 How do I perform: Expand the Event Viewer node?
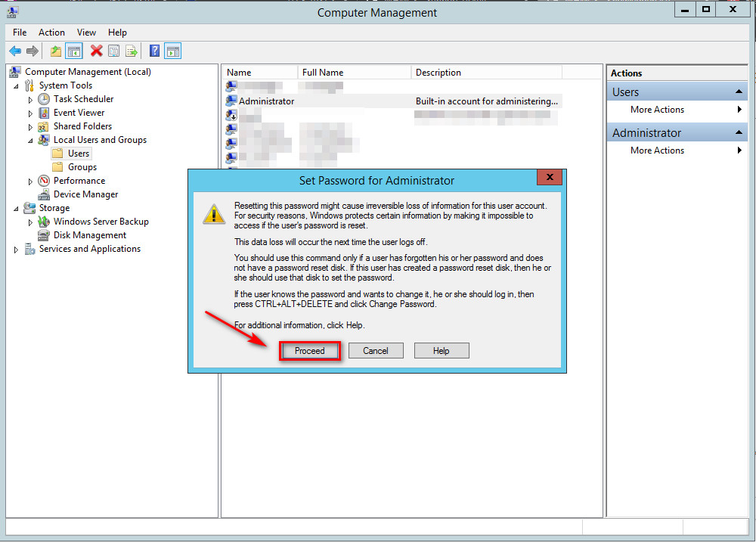point(30,113)
